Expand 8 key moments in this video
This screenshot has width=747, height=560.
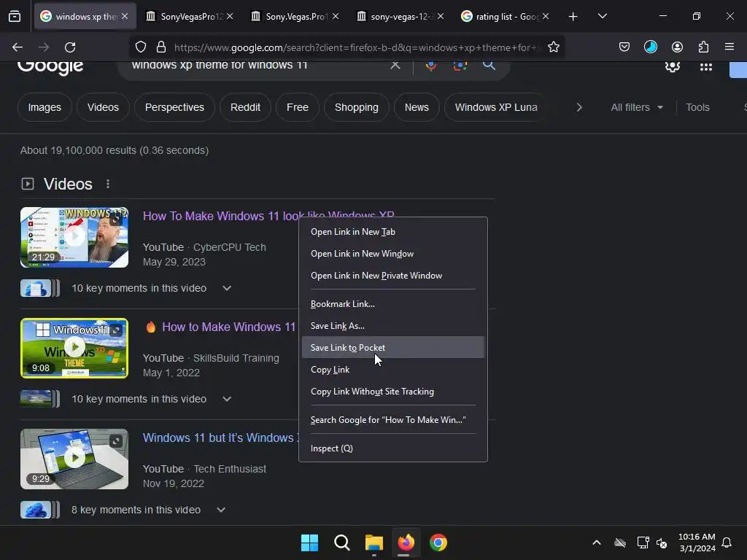click(220, 510)
